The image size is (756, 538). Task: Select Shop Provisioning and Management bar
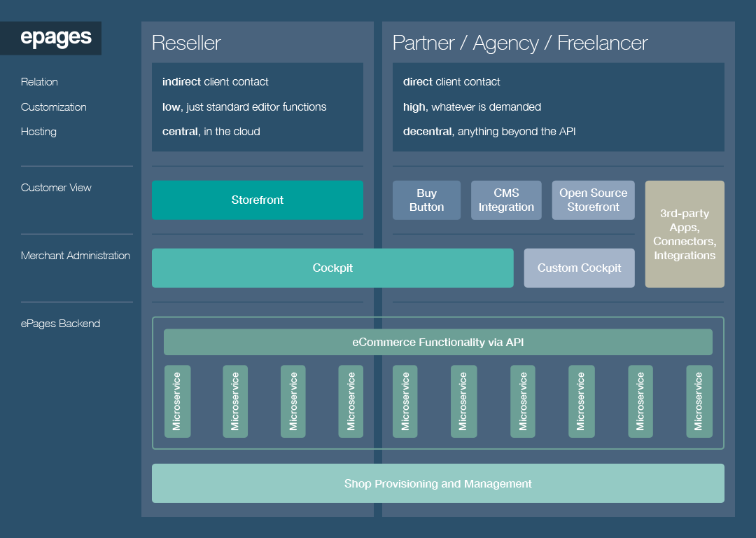click(437, 483)
